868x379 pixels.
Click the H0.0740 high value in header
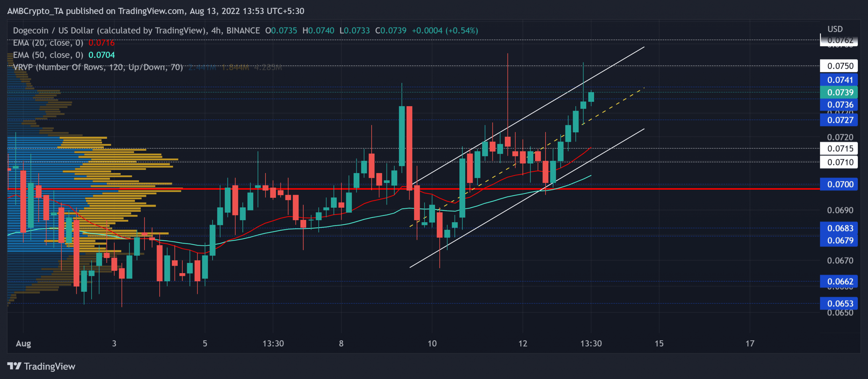[318, 31]
